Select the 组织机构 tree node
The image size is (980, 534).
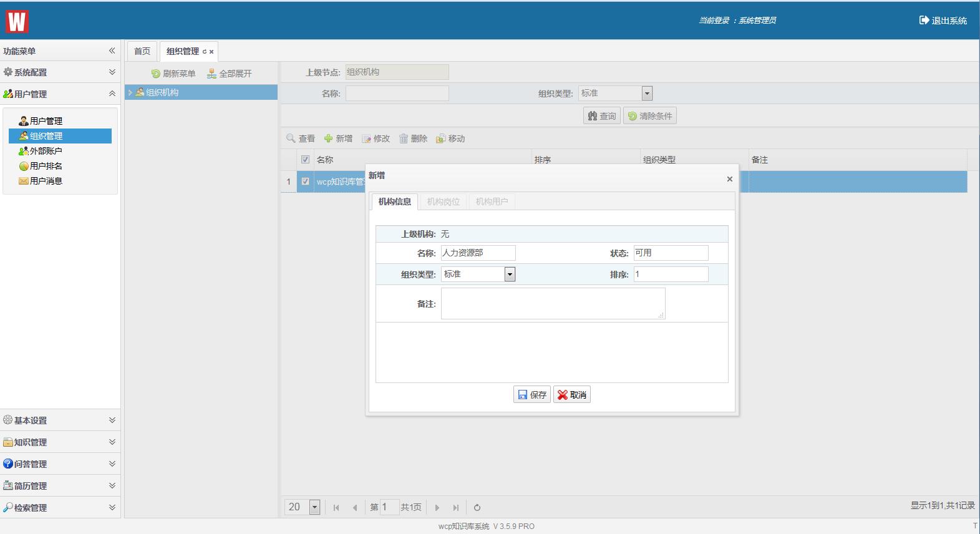pyautogui.click(x=162, y=92)
